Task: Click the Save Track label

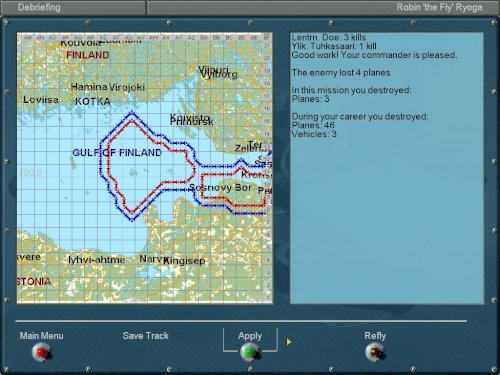Action: (146, 336)
